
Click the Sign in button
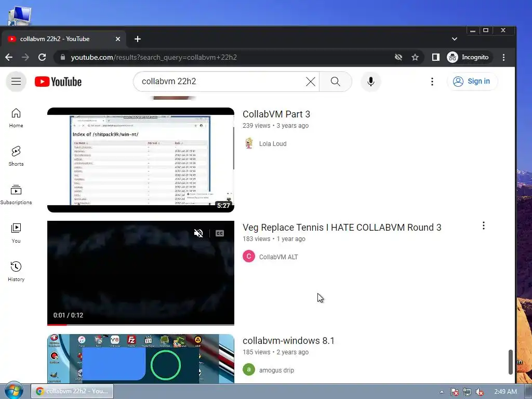472,82
